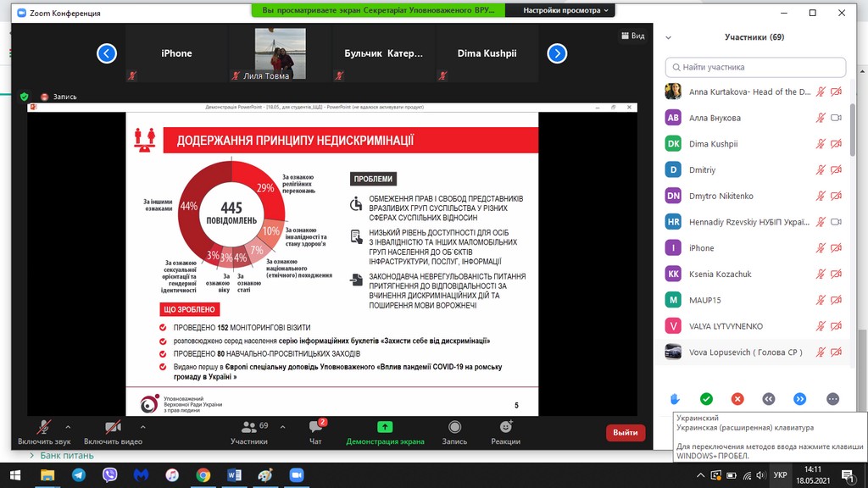Open the Настройки просмотра dropdown
868x488 pixels.
coord(566,11)
